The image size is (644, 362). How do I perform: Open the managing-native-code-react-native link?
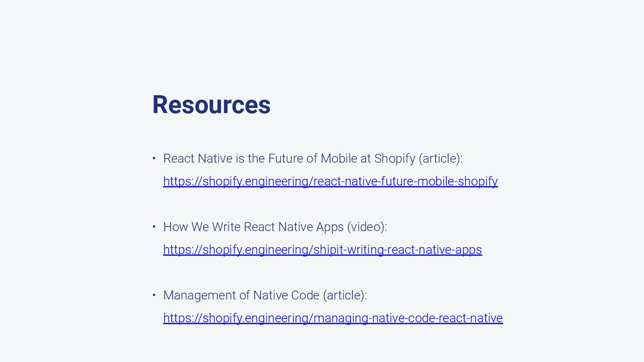coord(333,318)
